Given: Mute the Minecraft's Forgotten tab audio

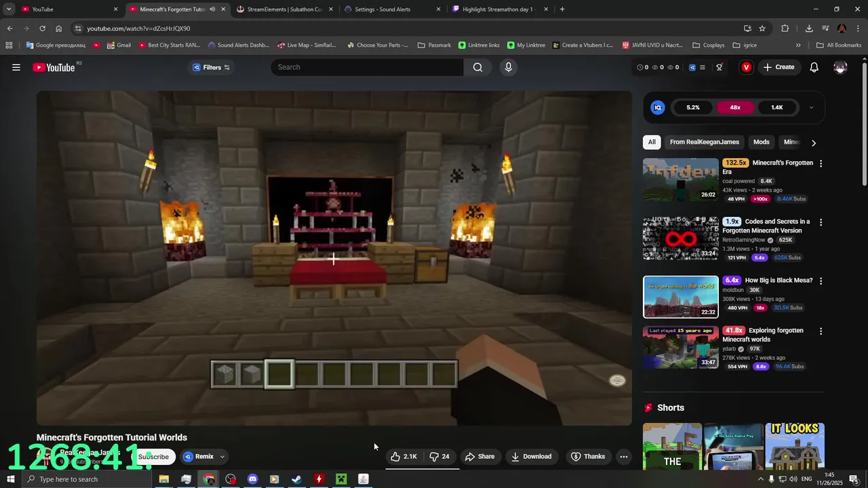Looking at the screenshot, I should click(212, 9).
